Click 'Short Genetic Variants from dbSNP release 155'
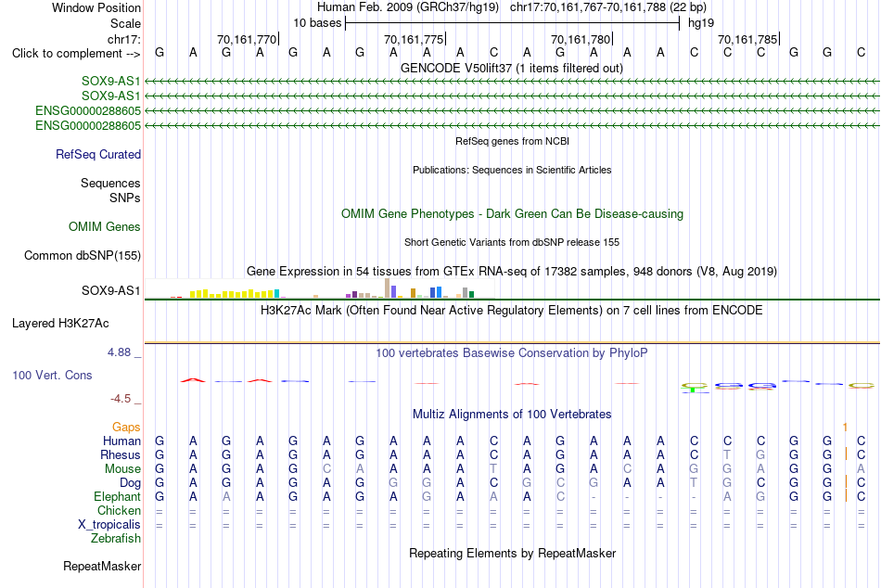Image resolution: width=881 pixels, height=588 pixels. (x=512, y=242)
